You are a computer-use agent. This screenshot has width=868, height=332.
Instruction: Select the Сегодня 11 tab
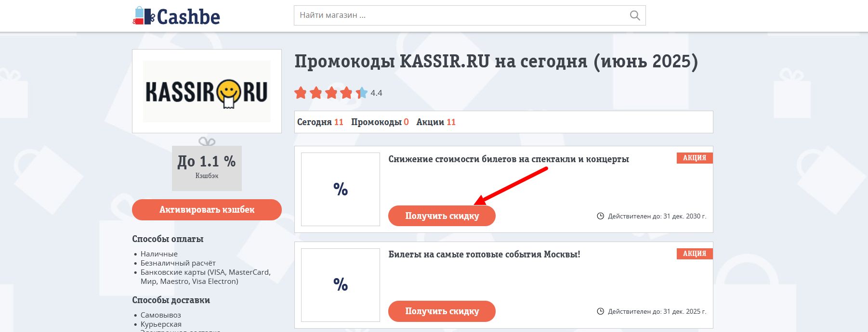[x=320, y=122]
